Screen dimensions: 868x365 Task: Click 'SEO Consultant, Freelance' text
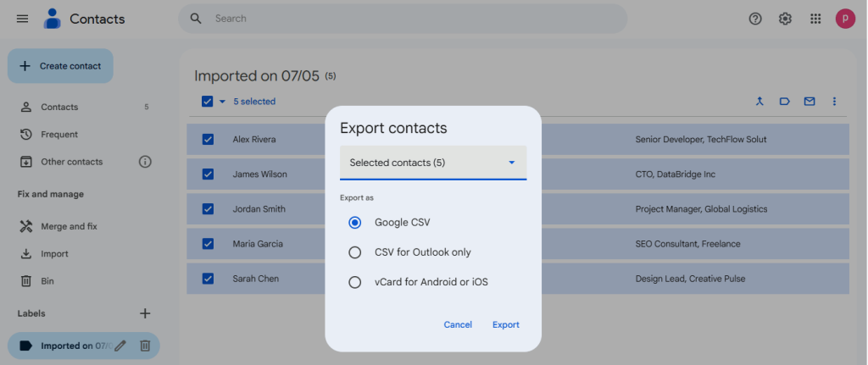687,244
